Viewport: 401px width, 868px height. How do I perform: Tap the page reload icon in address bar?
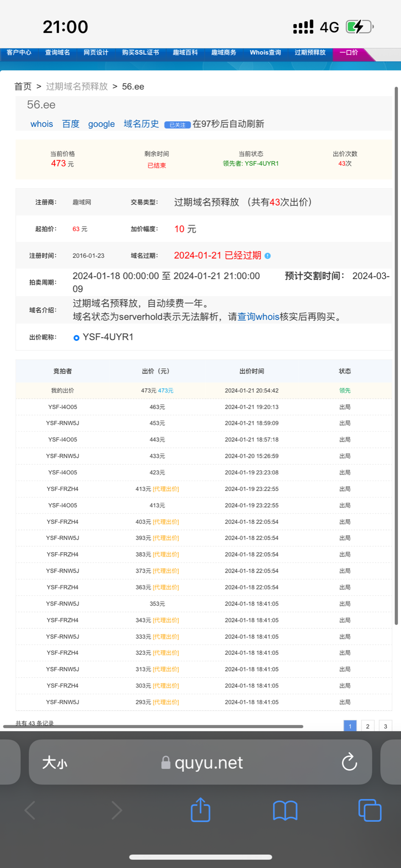349,762
